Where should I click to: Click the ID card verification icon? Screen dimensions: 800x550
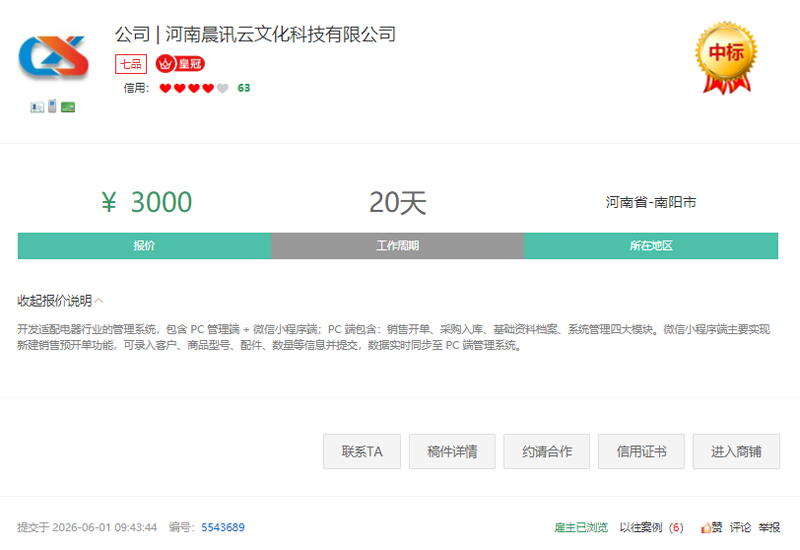click(x=37, y=107)
